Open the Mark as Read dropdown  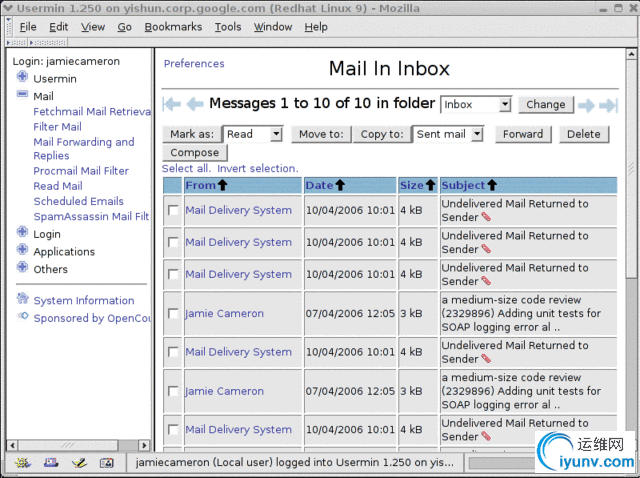(253, 134)
